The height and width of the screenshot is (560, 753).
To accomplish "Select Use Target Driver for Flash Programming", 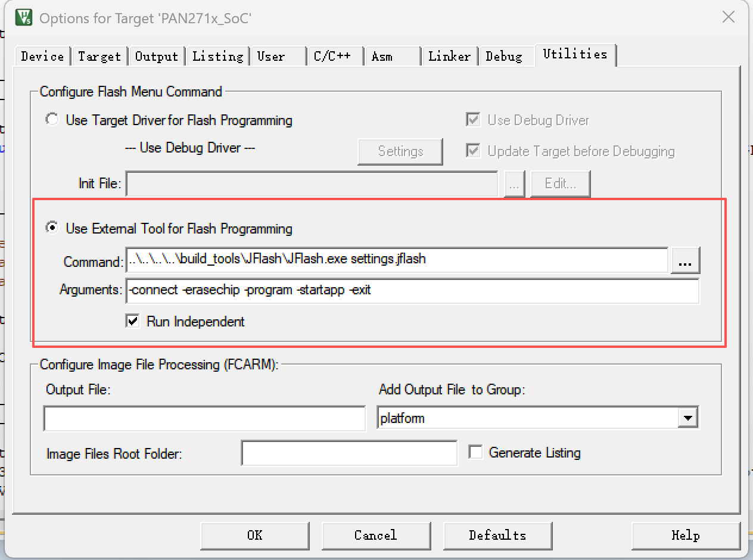I will coord(52,120).
